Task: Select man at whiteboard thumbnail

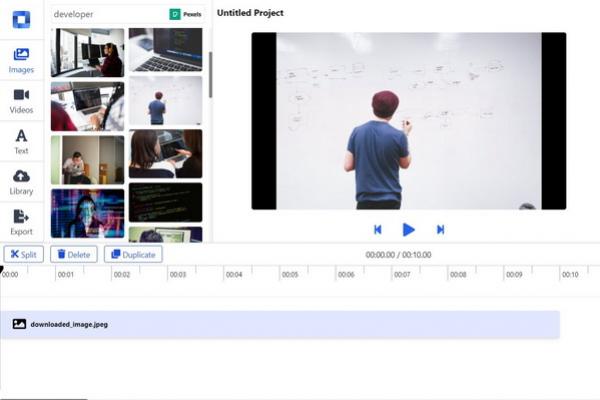Action: [x=165, y=100]
